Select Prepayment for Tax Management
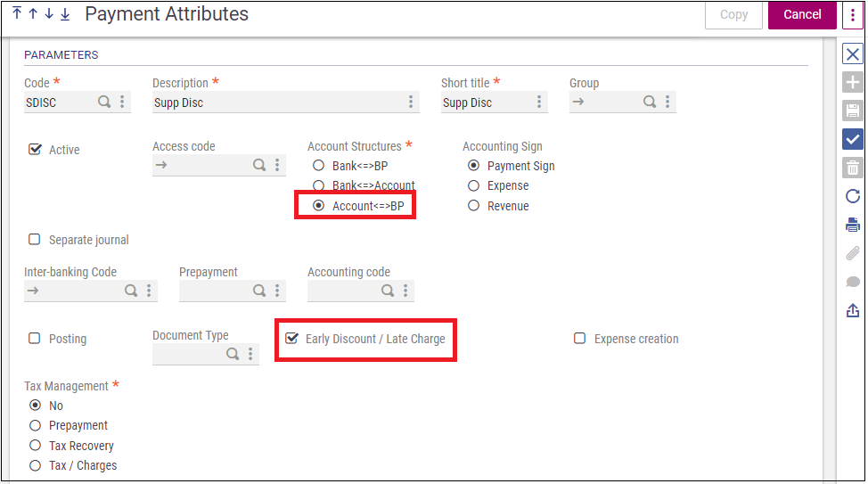Image resolution: width=868 pixels, height=484 pixels. [x=35, y=425]
